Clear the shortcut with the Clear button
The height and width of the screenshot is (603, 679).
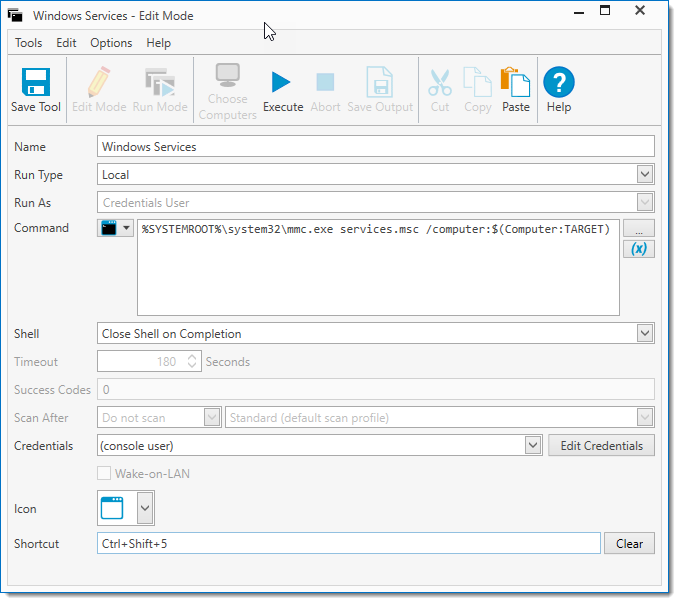[629, 544]
